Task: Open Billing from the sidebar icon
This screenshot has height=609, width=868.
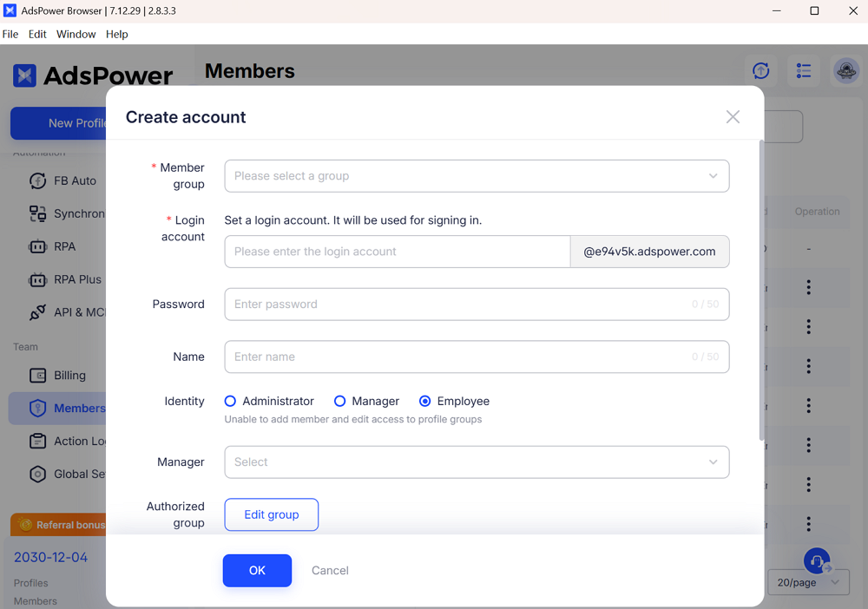Action: point(38,376)
